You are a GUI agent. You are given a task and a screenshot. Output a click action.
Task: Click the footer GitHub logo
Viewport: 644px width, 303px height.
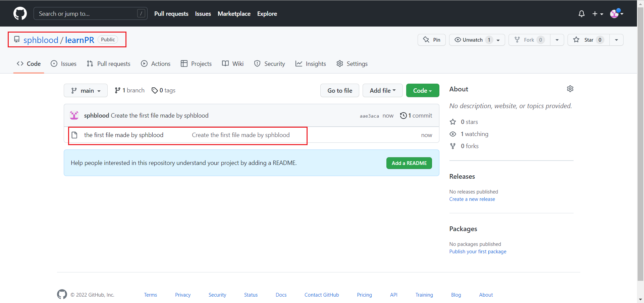[62, 294]
